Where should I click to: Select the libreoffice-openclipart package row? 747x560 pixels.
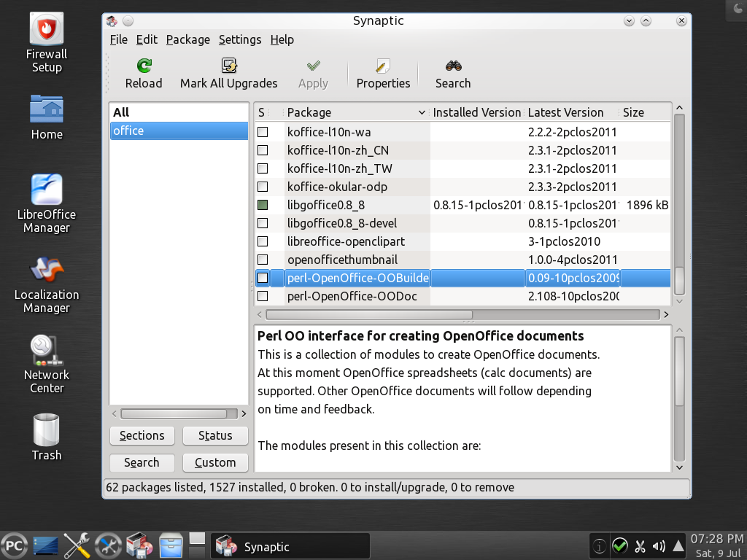pos(462,241)
